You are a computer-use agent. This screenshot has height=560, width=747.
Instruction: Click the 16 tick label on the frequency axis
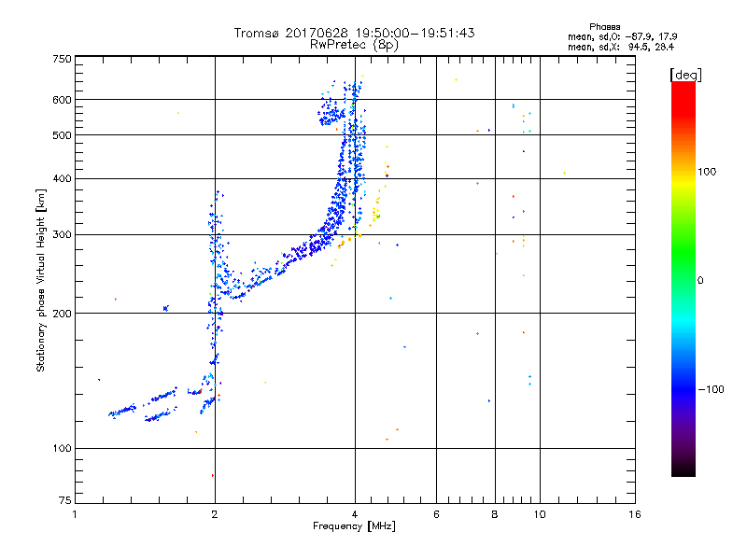tap(633, 514)
